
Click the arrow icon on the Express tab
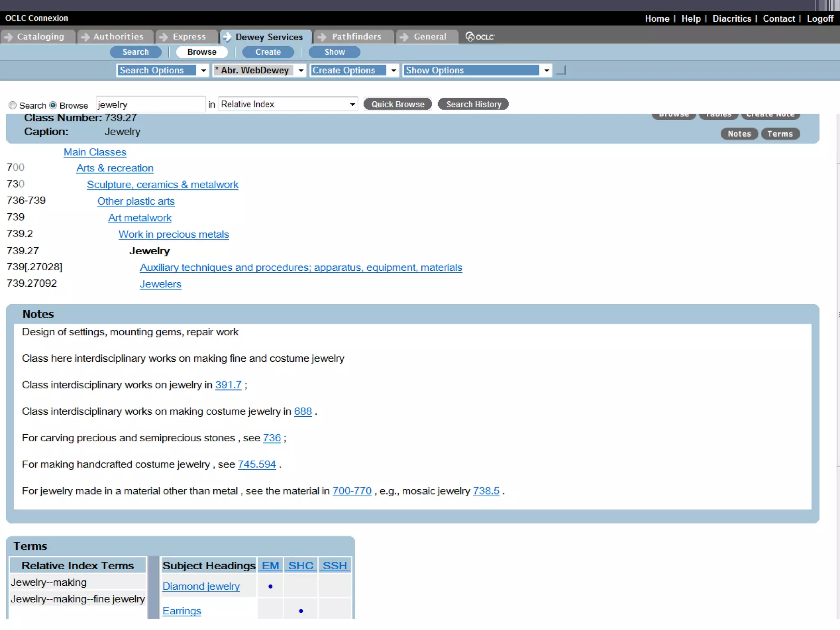(164, 37)
